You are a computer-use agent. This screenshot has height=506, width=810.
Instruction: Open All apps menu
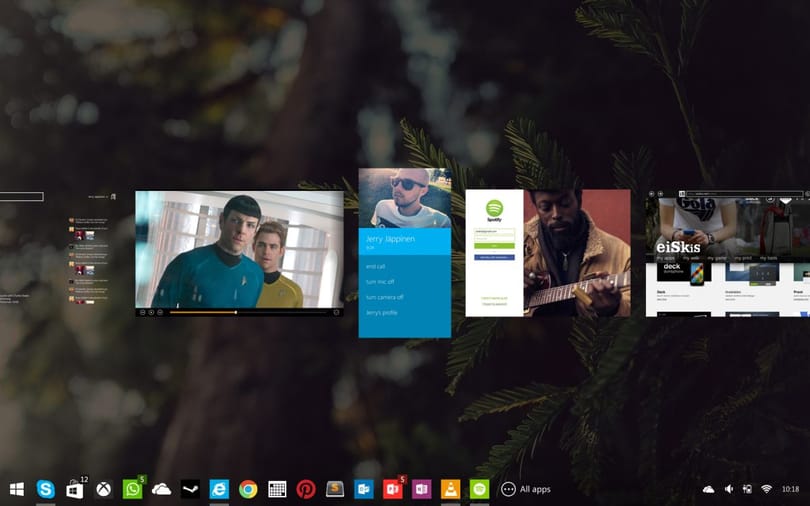point(525,489)
